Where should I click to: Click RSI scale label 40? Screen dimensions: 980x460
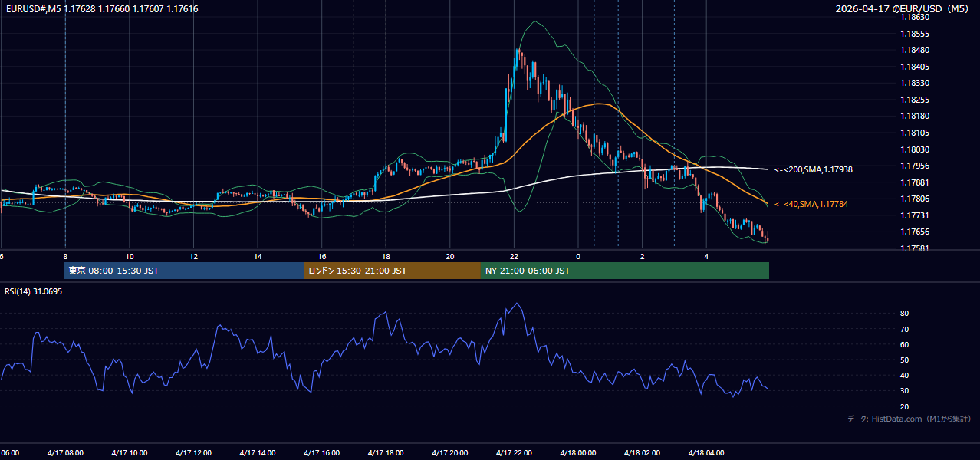click(905, 375)
